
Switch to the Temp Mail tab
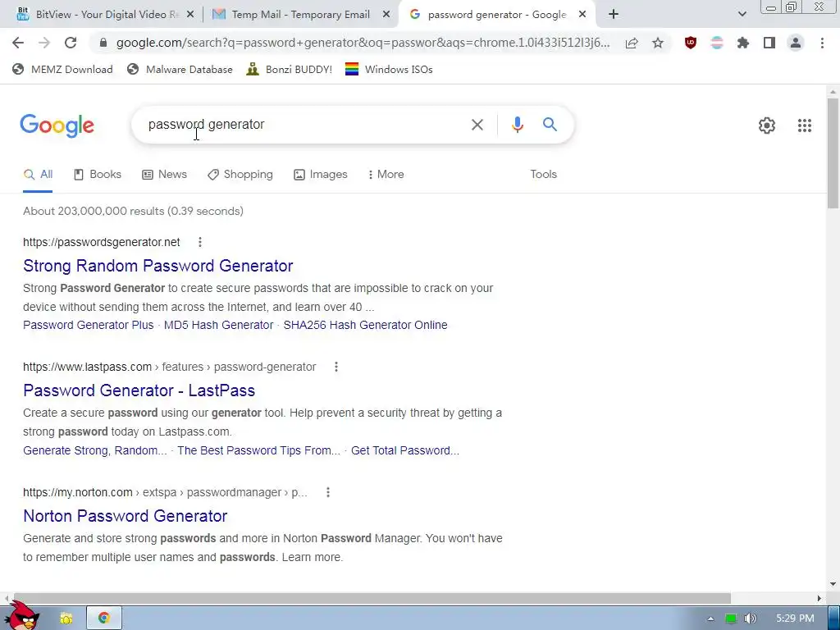300,15
